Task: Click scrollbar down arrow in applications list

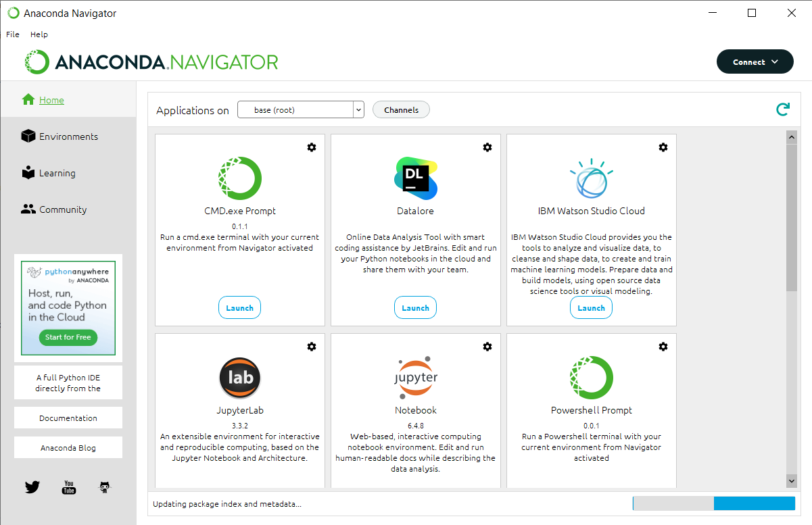Action: point(792,480)
